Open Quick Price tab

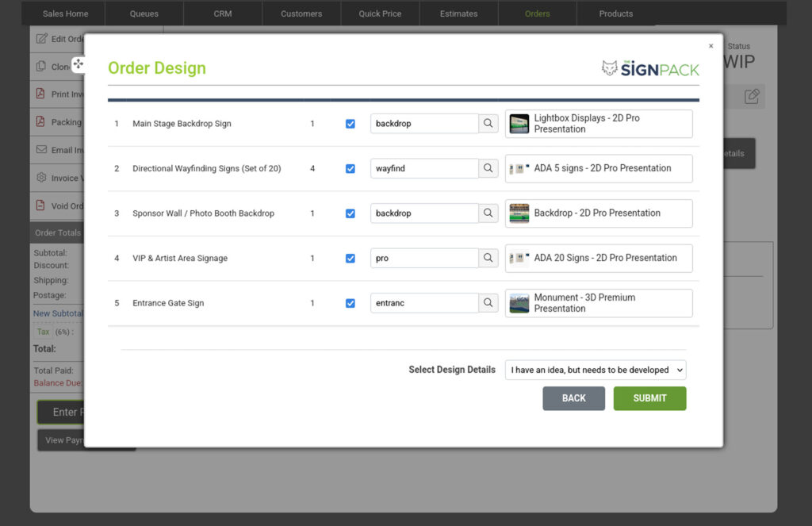point(380,13)
